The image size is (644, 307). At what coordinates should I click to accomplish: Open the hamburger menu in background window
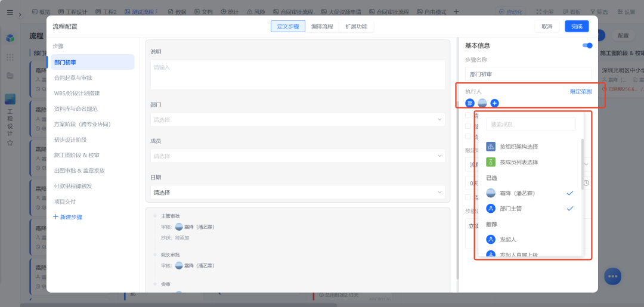pos(10,13)
